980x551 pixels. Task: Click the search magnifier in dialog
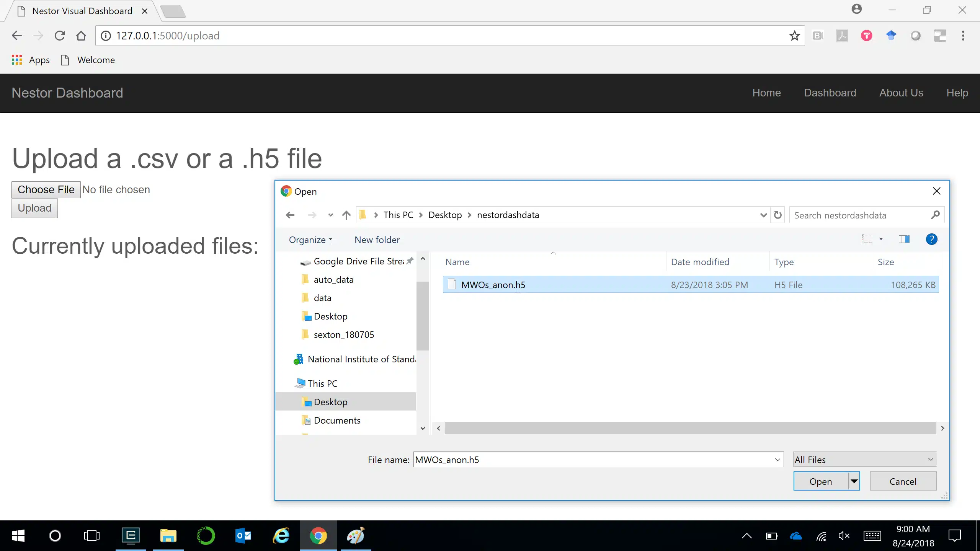coord(935,215)
